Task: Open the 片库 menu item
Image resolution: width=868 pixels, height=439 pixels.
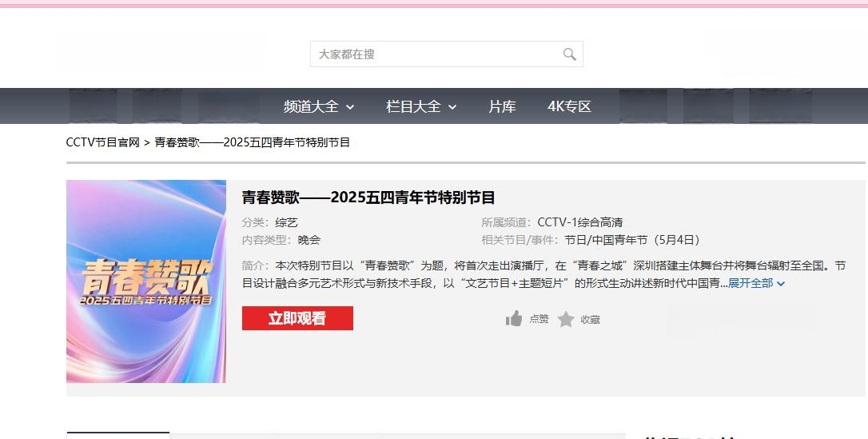Action: tap(502, 106)
